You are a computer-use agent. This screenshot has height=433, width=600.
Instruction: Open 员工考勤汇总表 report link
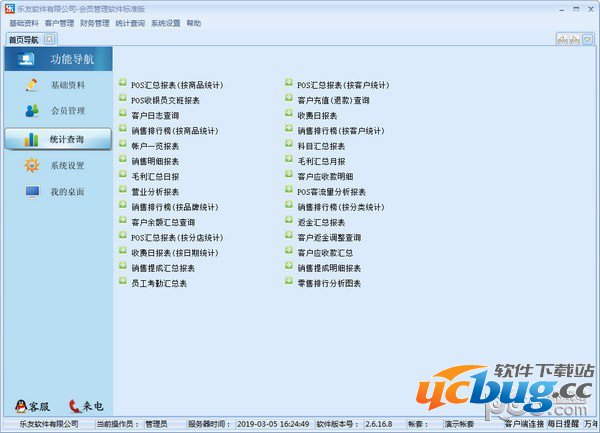pos(159,284)
